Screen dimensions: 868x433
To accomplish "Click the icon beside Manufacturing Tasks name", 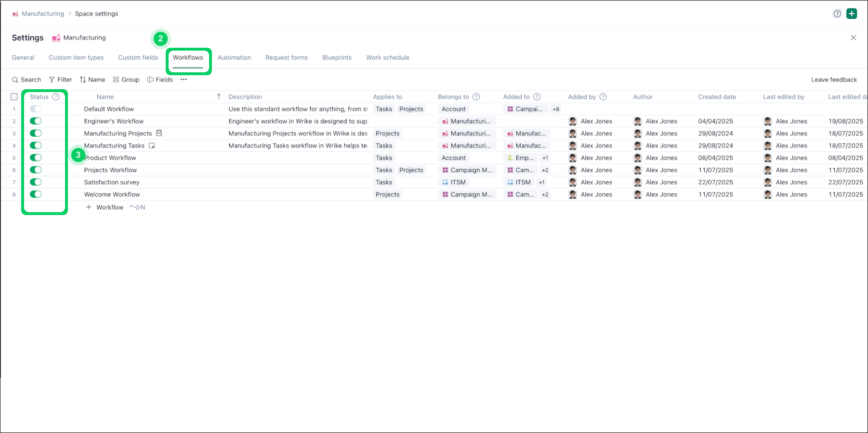I will click(152, 145).
